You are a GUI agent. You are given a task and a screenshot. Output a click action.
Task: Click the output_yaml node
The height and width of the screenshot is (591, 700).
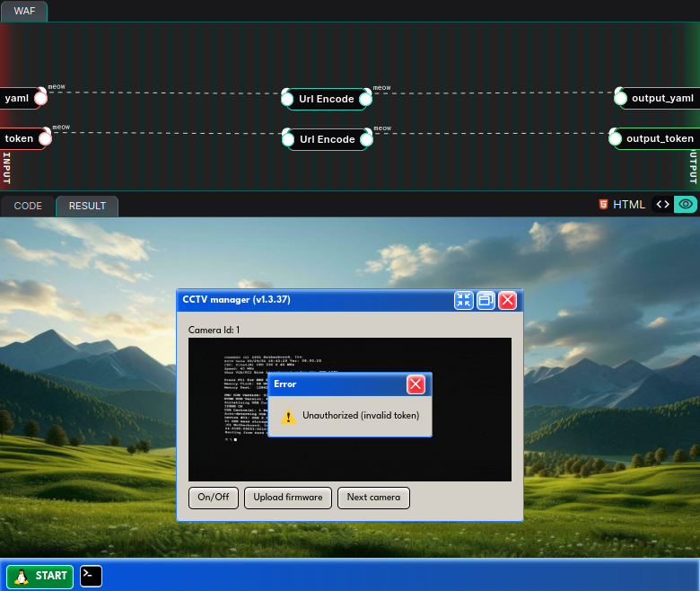point(657,98)
